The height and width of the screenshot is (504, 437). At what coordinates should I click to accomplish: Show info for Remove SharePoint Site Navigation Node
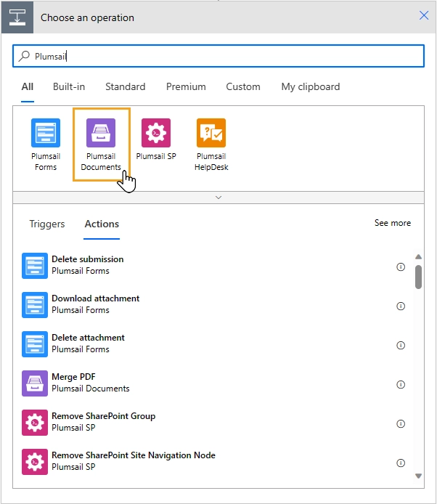pyautogui.click(x=401, y=463)
